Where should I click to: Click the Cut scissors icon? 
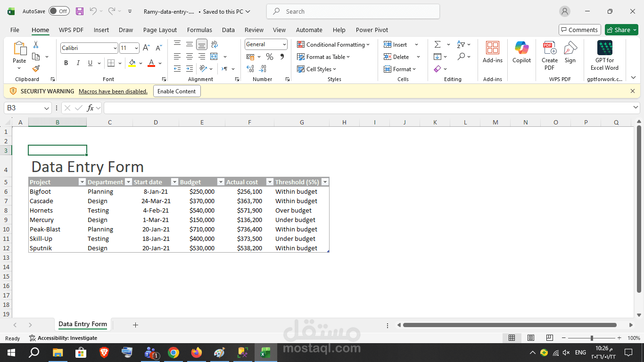(x=36, y=45)
